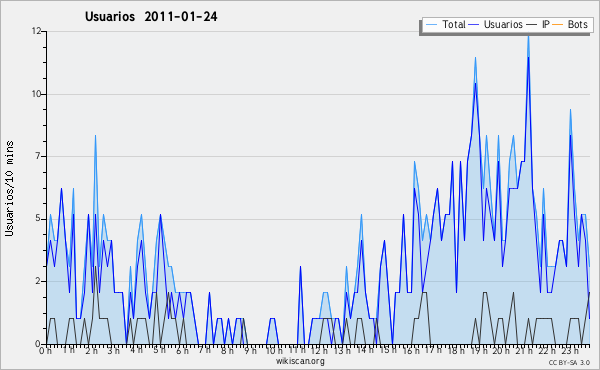
Task: Click the x-axis label '21 h'
Action: pyautogui.click(x=524, y=350)
